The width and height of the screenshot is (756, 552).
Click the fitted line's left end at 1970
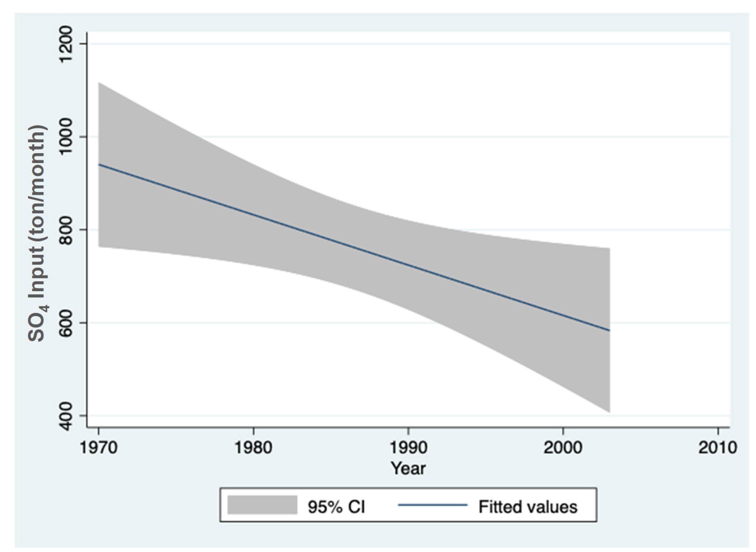click(x=99, y=165)
